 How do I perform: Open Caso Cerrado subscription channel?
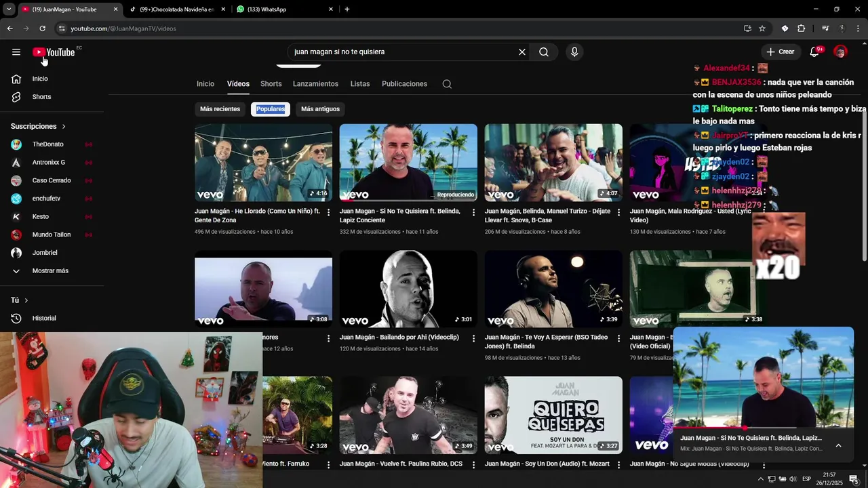tap(52, 181)
